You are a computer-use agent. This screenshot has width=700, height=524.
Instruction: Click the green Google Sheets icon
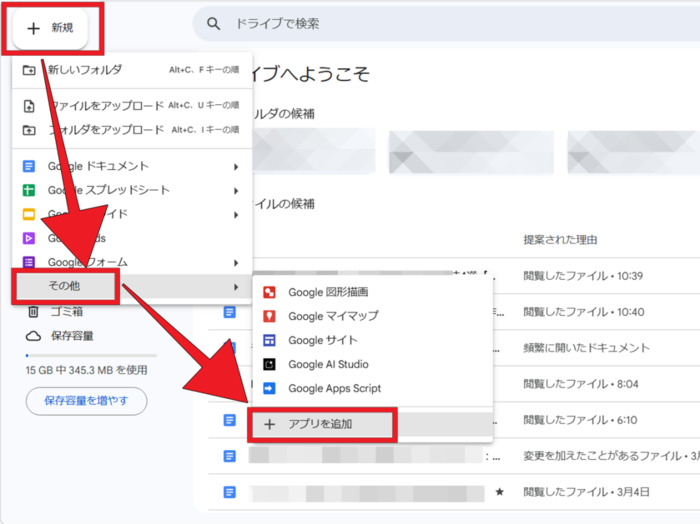29,191
